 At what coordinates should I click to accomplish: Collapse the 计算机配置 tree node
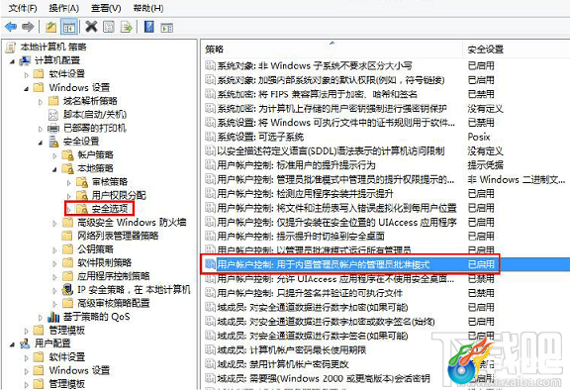(x=12, y=61)
